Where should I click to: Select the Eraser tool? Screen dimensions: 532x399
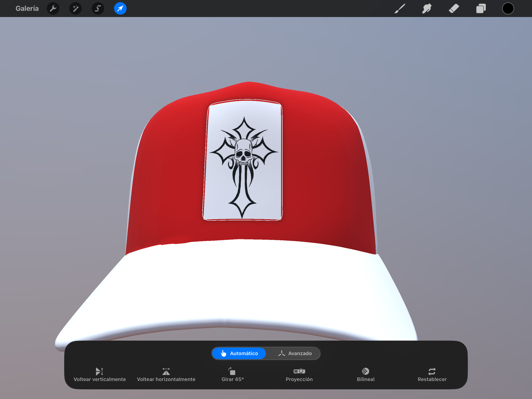click(x=454, y=8)
